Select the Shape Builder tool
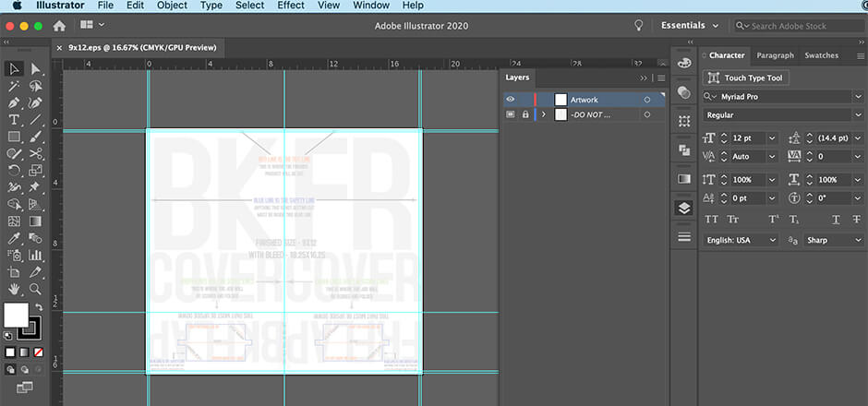Screen dimensions: 868x406 14,205
